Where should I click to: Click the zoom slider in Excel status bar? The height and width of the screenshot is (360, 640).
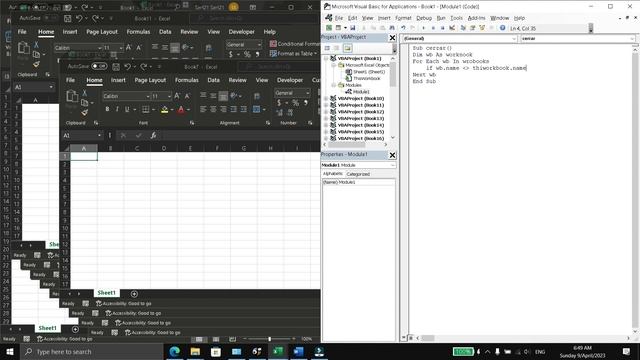point(269,339)
